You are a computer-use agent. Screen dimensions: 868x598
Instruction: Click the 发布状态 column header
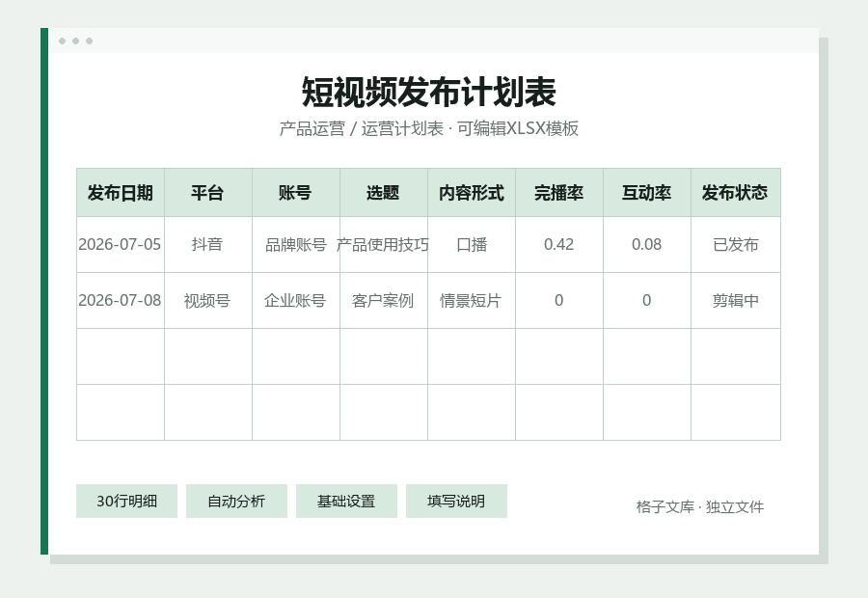click(736, 193)
